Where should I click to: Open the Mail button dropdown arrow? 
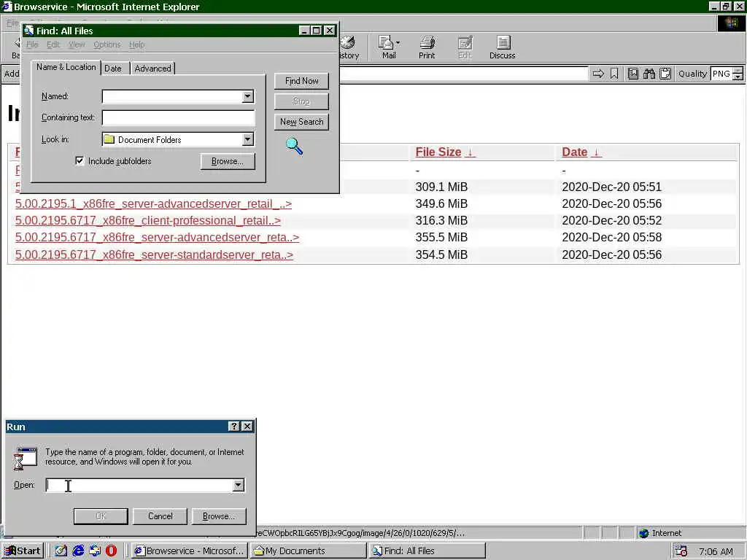[398, 43]
